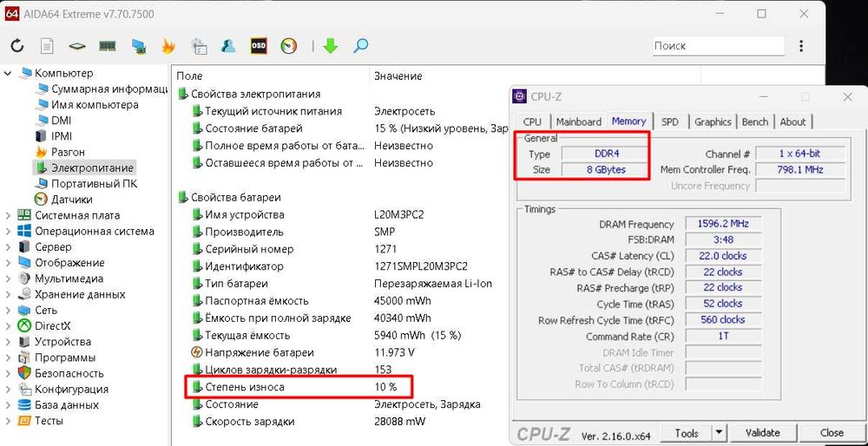Expand the Отображение tree node
This screenshot has width=868, height=446.
pos(8,263)
